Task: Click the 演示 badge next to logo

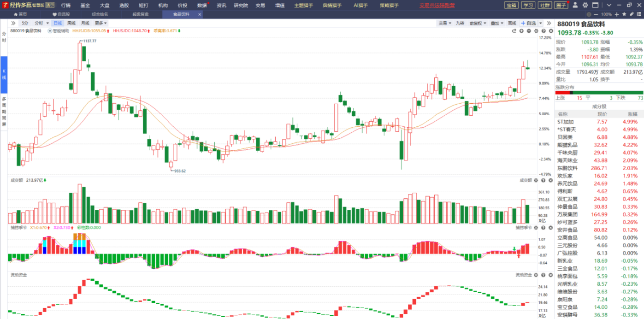Action: click(x=50, y=5)
